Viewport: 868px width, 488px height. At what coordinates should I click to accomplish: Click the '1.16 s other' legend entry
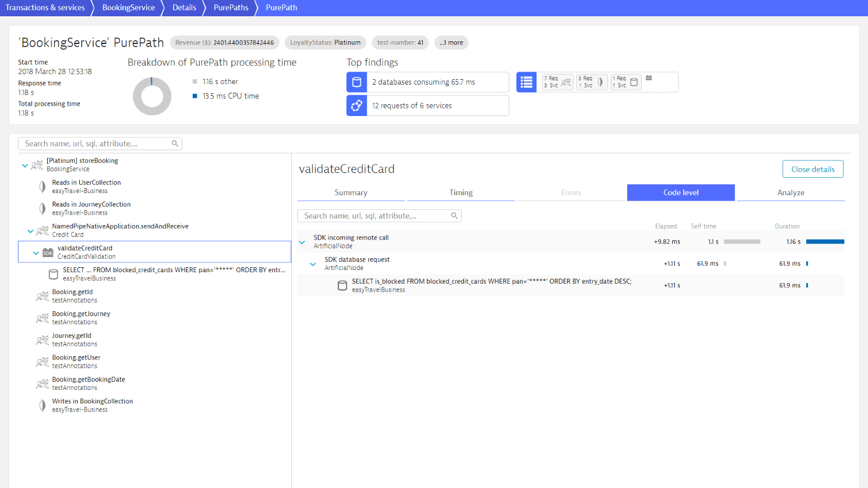[x=215, y=82]
